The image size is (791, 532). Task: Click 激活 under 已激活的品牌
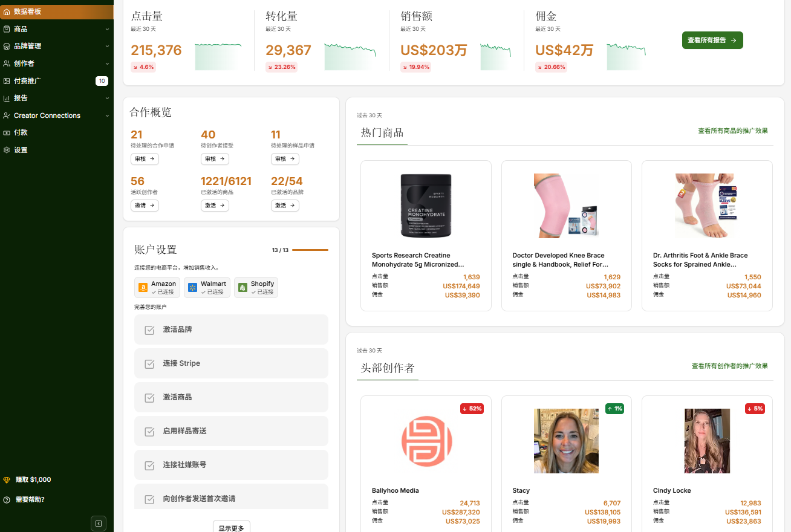285,206
